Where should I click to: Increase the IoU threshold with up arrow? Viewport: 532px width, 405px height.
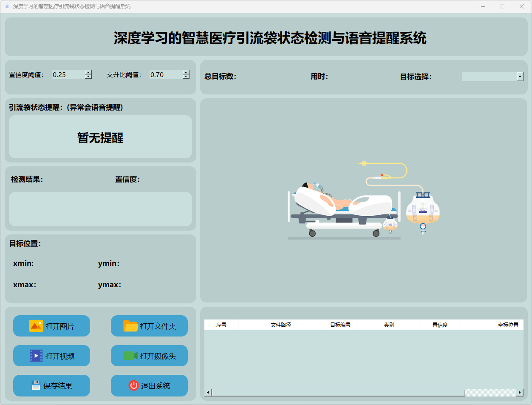186,72
